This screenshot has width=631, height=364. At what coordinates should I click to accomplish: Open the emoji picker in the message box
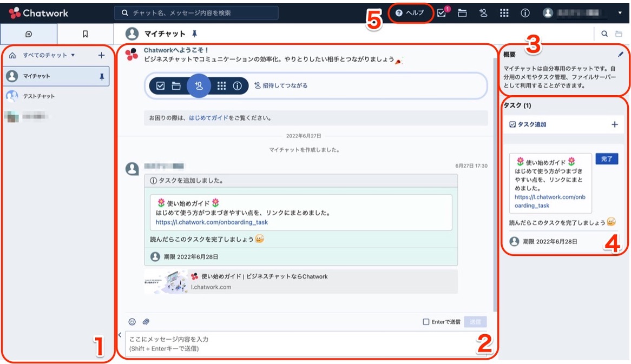pyautogui.click(x=132, y=322)
